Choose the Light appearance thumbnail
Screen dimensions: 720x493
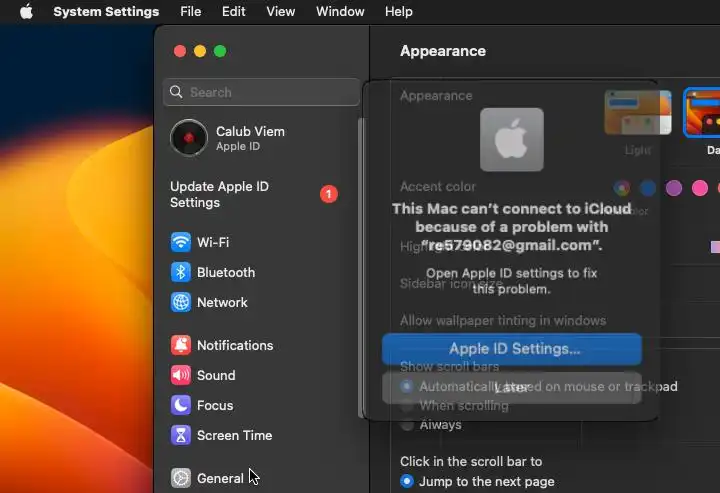[638, 112]
